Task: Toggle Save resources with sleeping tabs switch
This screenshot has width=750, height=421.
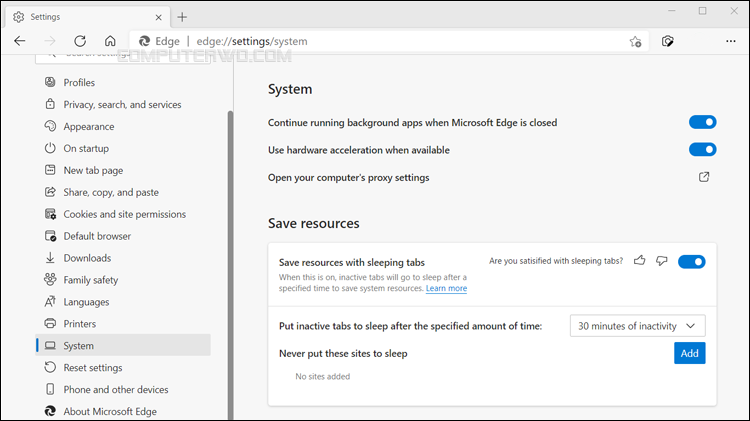Action: click(692, 262)
